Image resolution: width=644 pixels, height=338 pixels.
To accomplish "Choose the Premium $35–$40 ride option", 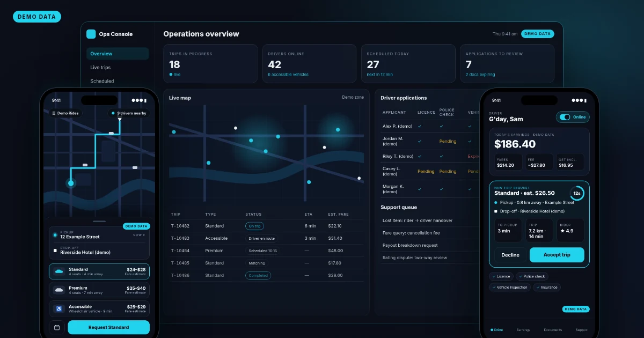I will tap(99, 290).
